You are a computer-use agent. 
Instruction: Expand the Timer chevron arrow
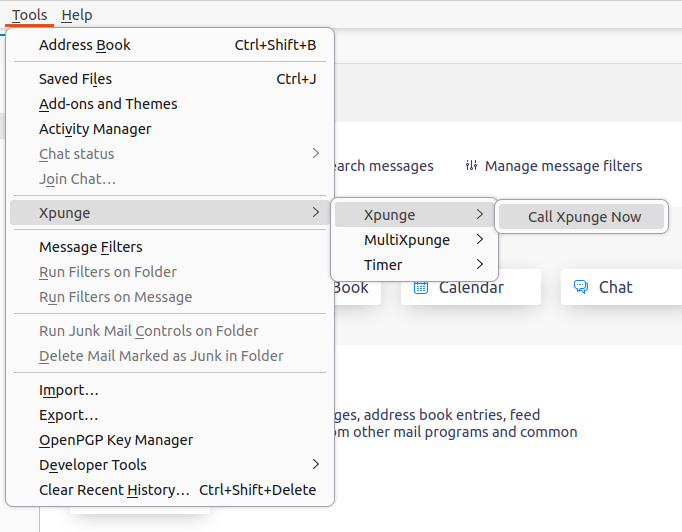click(480, 264)
